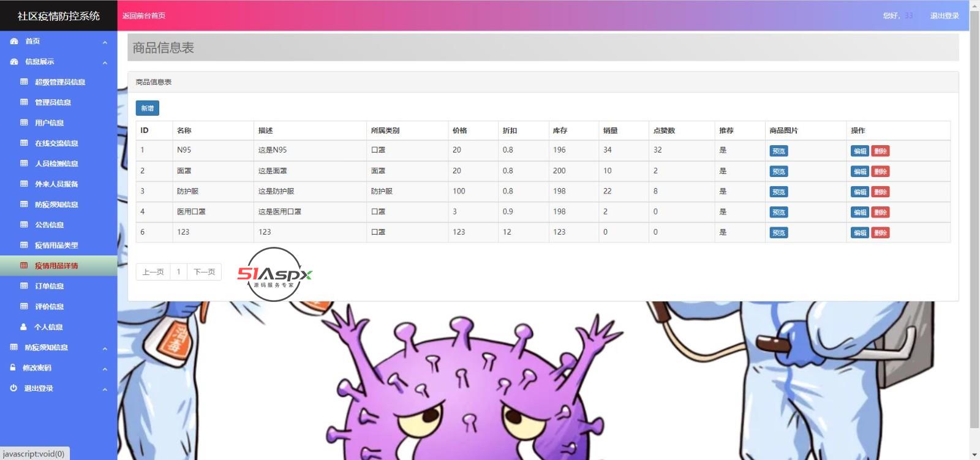Collapse the 信息展示 menu chevron

click(x=105, y=62)
